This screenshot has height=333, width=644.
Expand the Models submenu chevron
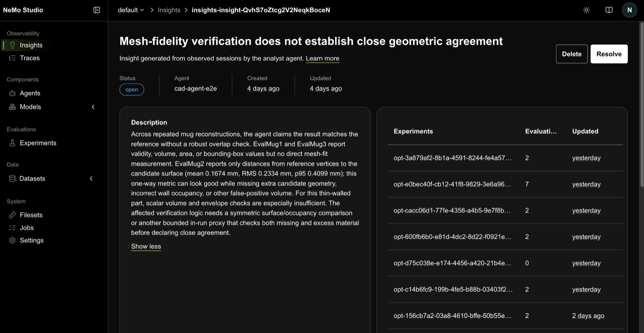tap(93, 107)
